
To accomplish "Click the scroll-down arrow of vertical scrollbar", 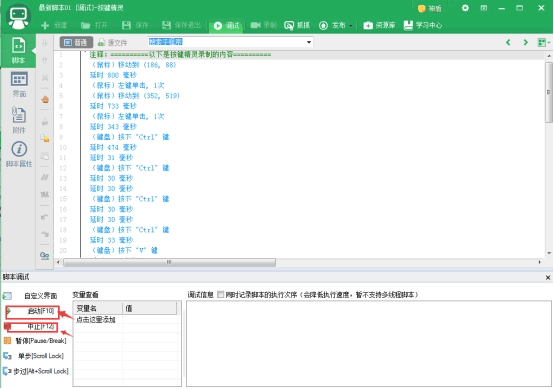I will pos(549,253).
